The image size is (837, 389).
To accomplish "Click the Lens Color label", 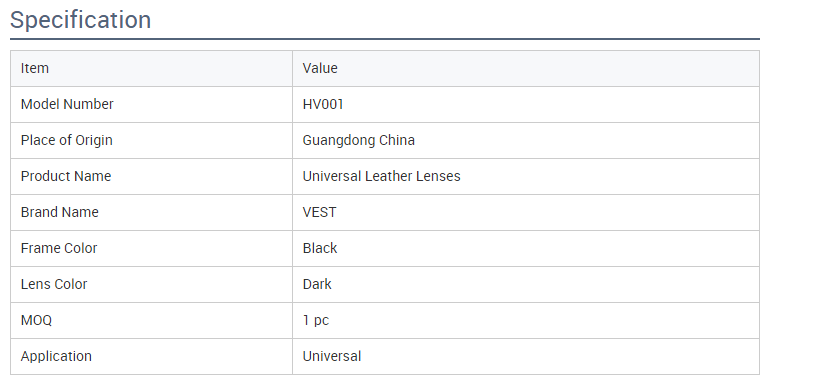I will [x=54, y=284].
